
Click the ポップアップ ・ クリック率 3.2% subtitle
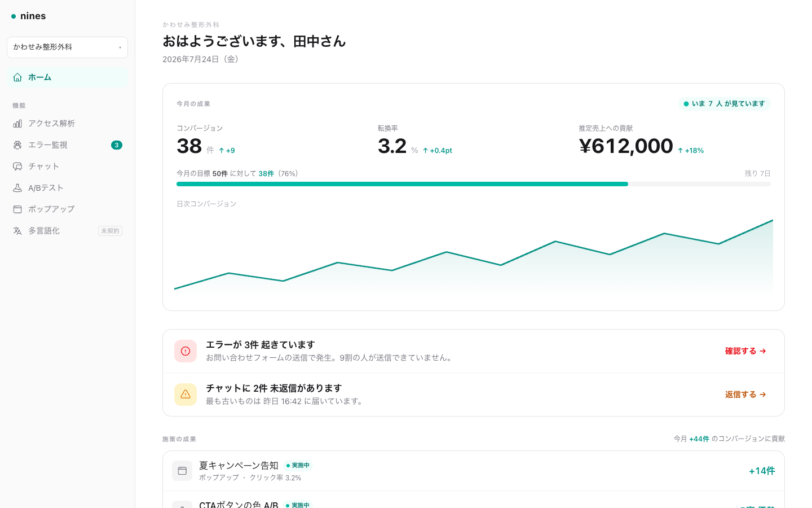click(x=250, y=478)
